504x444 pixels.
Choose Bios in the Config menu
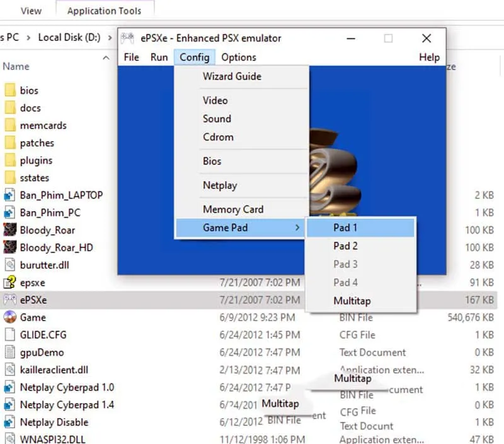click(x=242, y=161)
